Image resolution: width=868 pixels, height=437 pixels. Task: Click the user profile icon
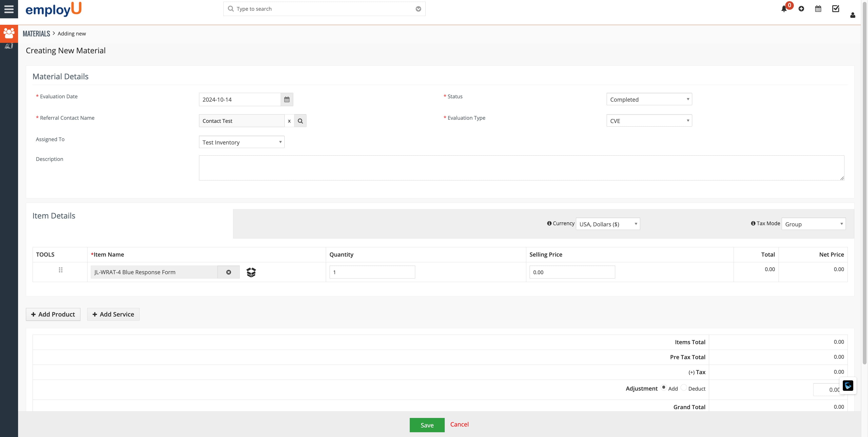853,15
